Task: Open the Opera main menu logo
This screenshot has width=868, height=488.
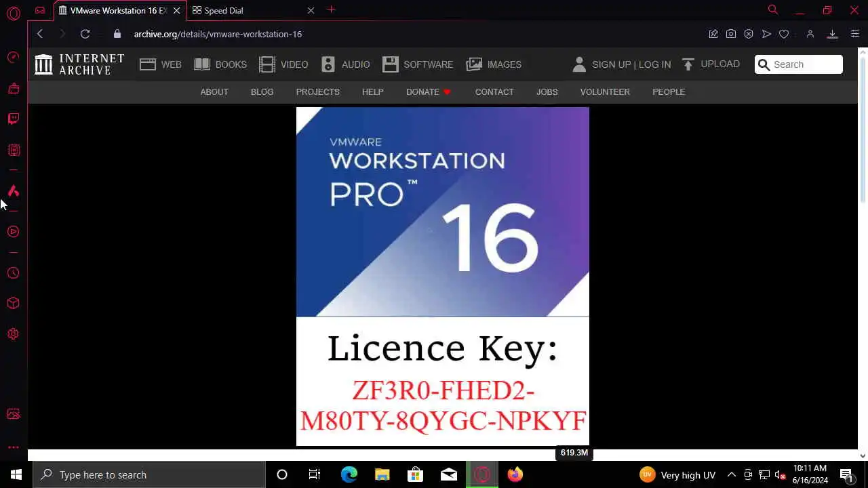Action: [14, 13]
